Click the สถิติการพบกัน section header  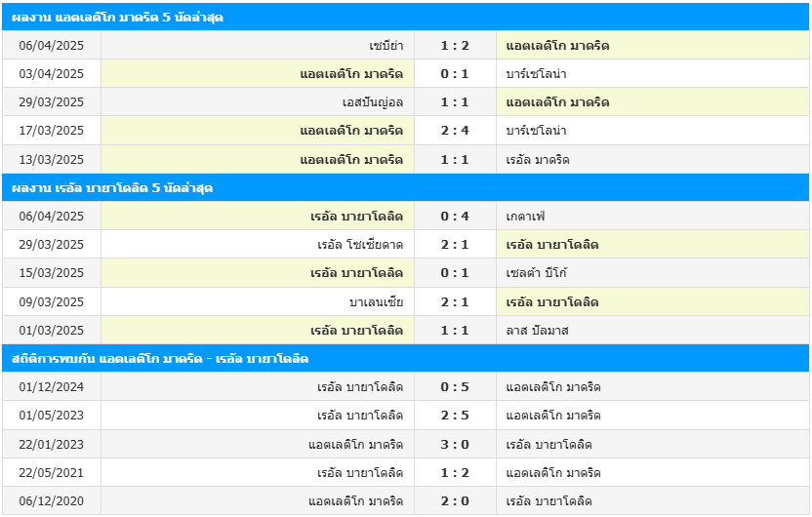pyautogui.click(x=161, y=359)
